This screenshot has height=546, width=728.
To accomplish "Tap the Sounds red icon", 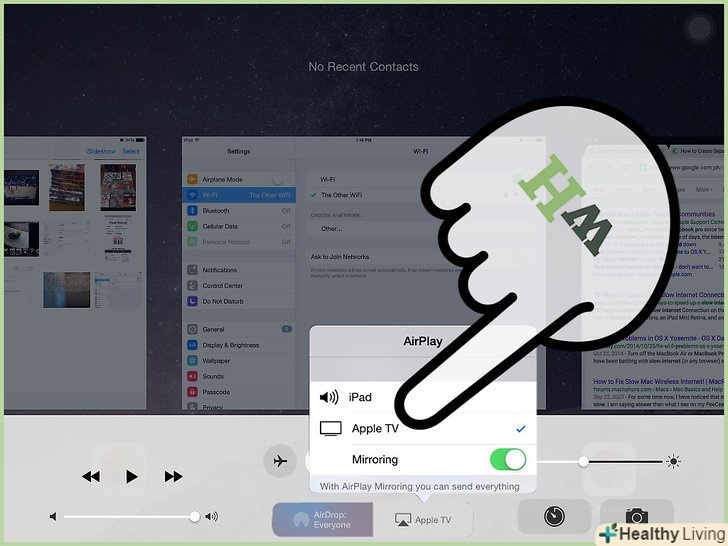I will tap(192, 377).
